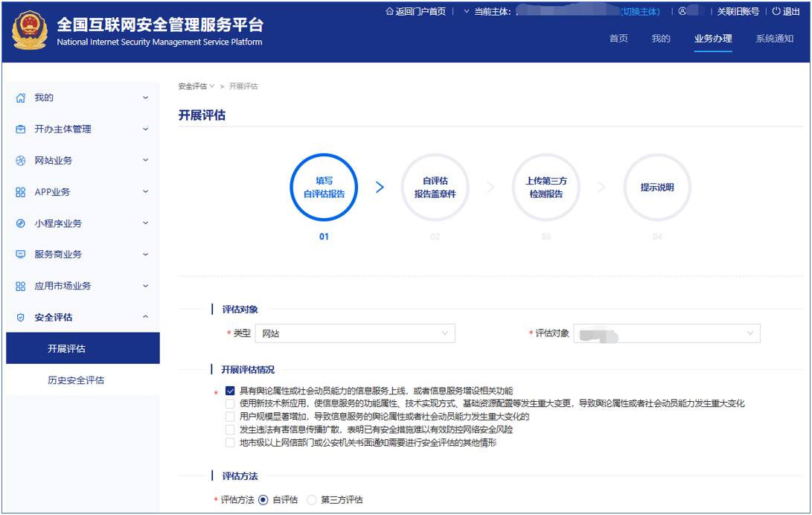Select the 第三方评估 radio button
Viewport: 812px width, 515px height.
[x=312, y=500]
